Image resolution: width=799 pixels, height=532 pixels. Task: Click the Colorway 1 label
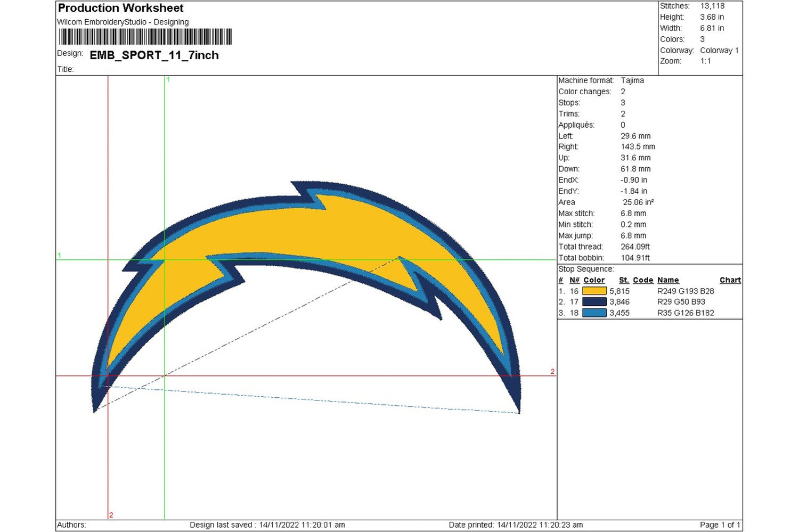[x=720, y=50]
